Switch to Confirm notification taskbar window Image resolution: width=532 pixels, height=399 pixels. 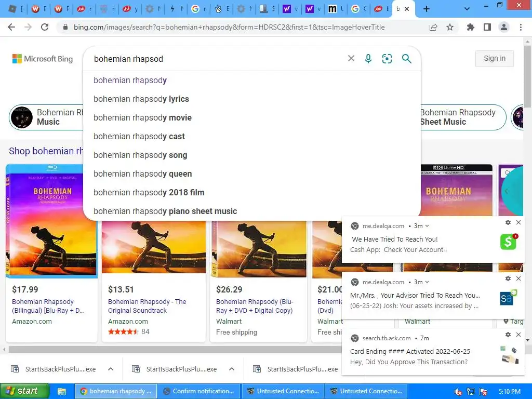point(199,391)
